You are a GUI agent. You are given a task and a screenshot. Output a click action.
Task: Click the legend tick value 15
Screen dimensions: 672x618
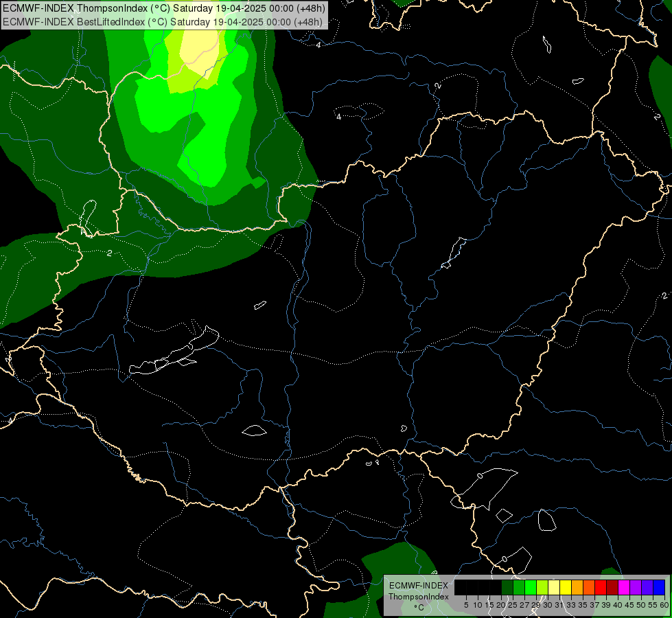489,605
